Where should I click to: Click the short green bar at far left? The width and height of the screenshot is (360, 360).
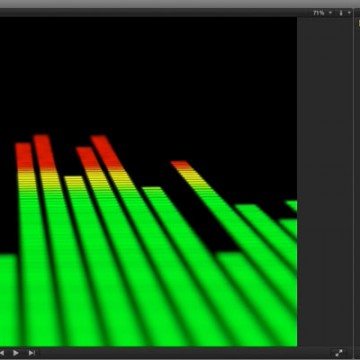[8, 300]
